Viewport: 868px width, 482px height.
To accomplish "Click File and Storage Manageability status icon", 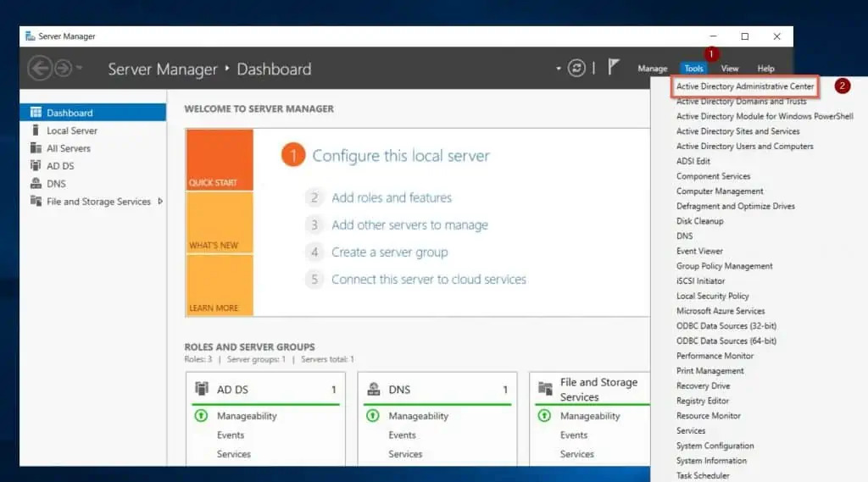I will pos(544,415).
